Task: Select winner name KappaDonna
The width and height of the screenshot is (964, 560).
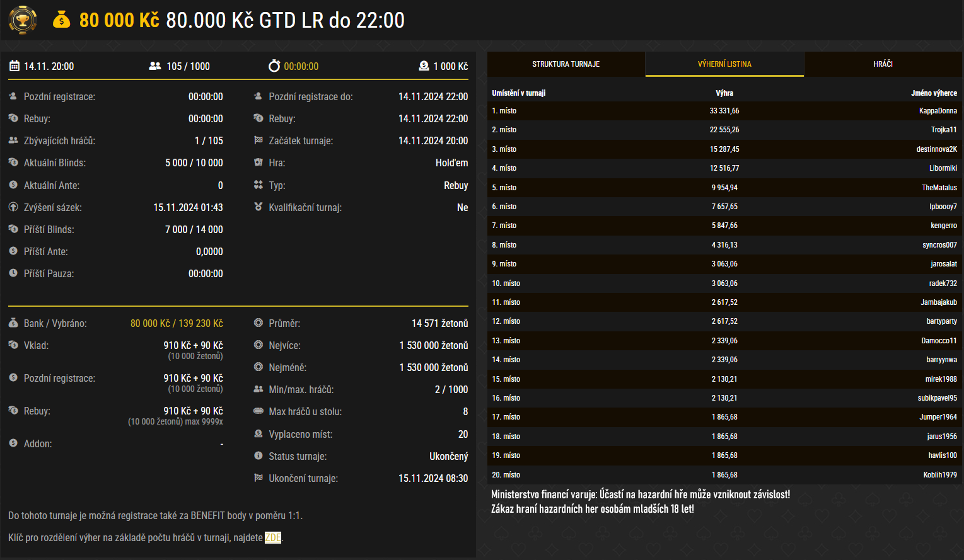Action: 938,111
